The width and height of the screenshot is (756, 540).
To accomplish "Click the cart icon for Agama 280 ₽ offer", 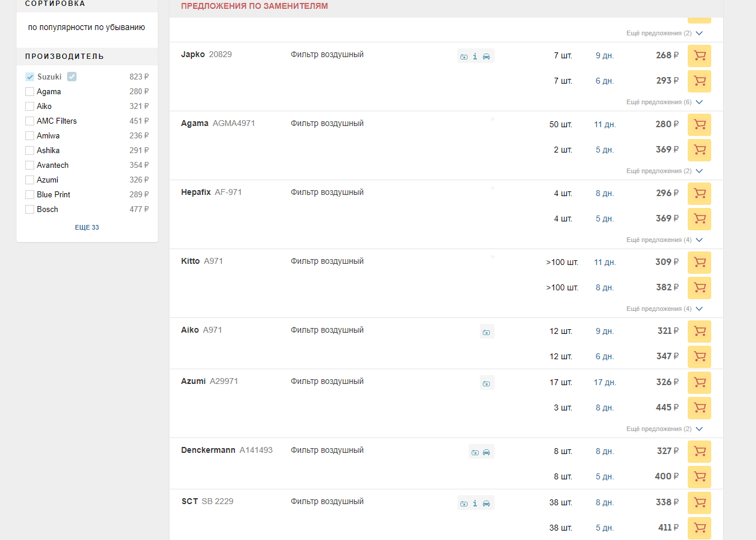I will coord(699,125).
